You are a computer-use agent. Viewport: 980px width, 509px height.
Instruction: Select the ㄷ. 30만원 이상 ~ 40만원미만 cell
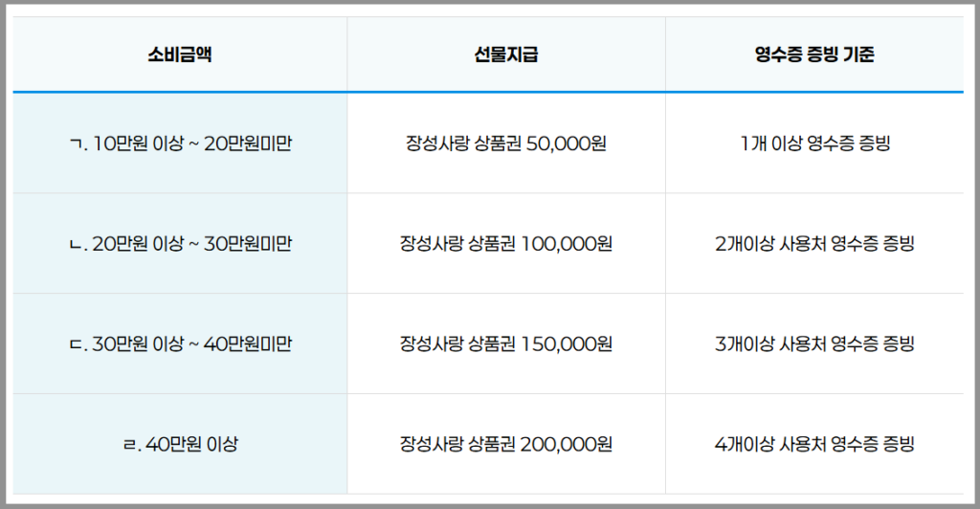[180, 343]
